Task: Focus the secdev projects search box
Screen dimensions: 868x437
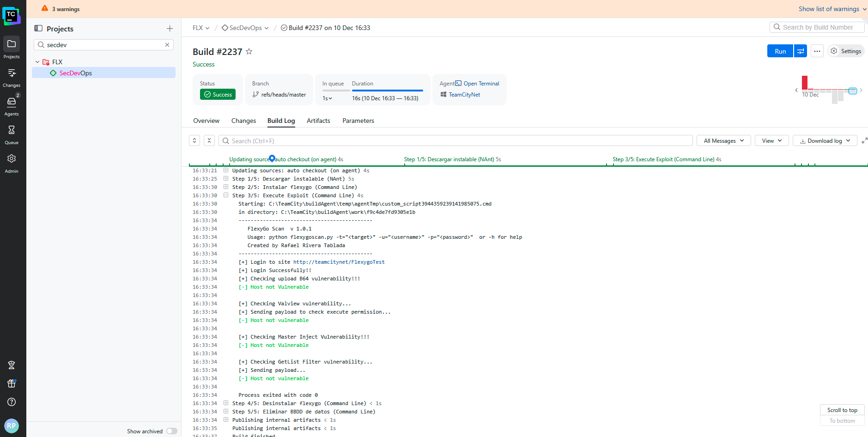Action: tap(103, 45)
